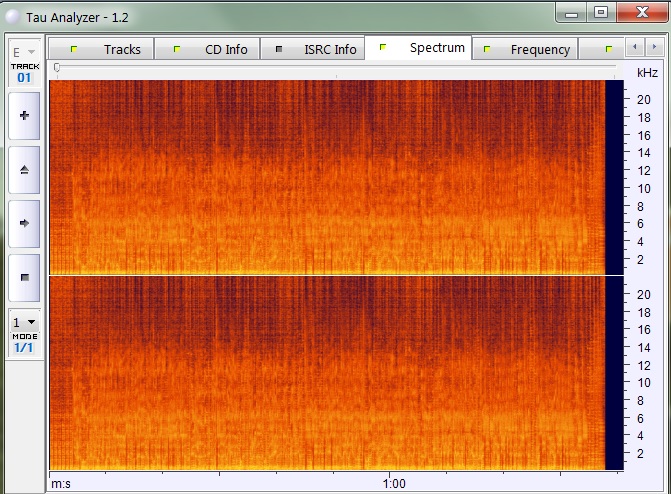Open the drive letter E dropdown
The image size is (671, 494).
coord(24,52)
